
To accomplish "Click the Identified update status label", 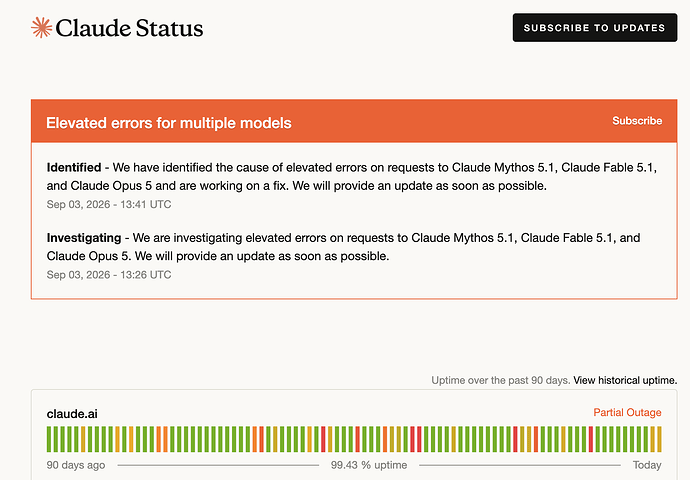I will (74, 167).
